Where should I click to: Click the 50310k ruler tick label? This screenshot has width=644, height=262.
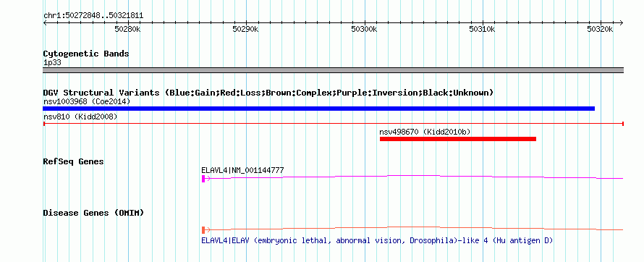point(482,29)
